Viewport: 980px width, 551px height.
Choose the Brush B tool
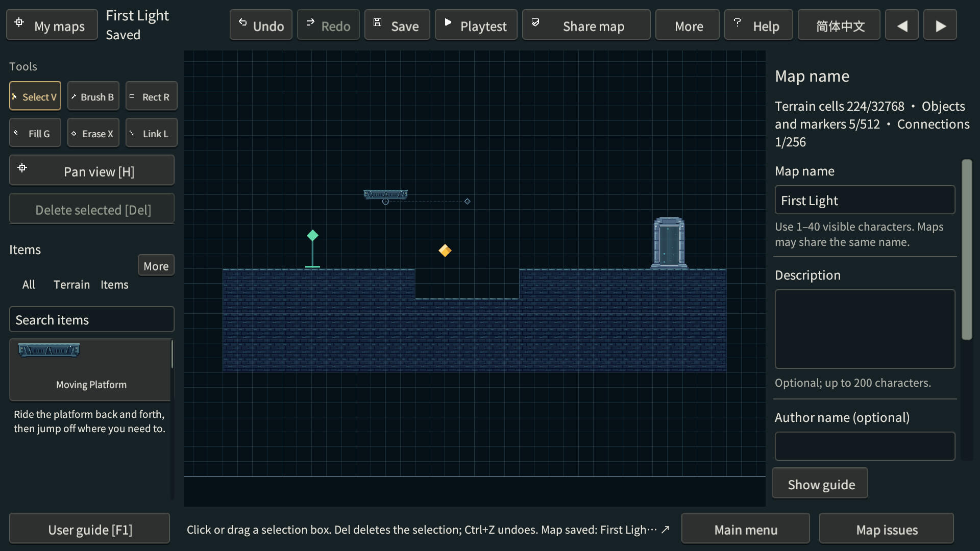pos(93,96)
